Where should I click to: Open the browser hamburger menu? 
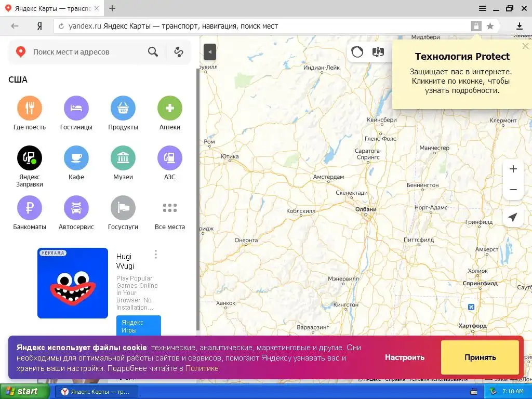(x=483, y=8)
